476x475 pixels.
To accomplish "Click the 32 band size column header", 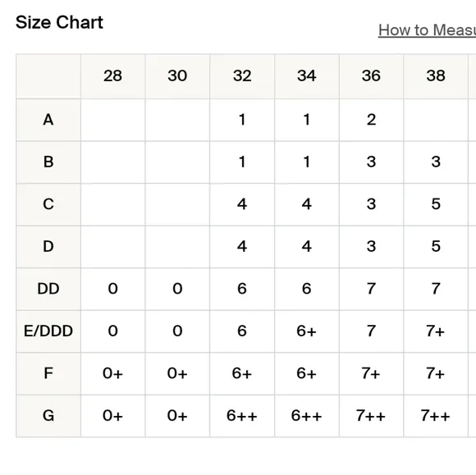I will pyautogui.click(x=242, y=75).
